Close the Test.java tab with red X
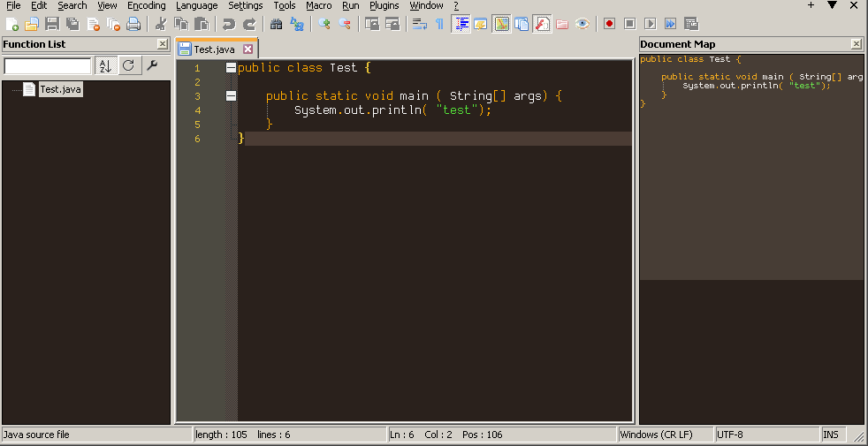The width and height of the screenshot is (868, 446). click(x=248, y=49)
